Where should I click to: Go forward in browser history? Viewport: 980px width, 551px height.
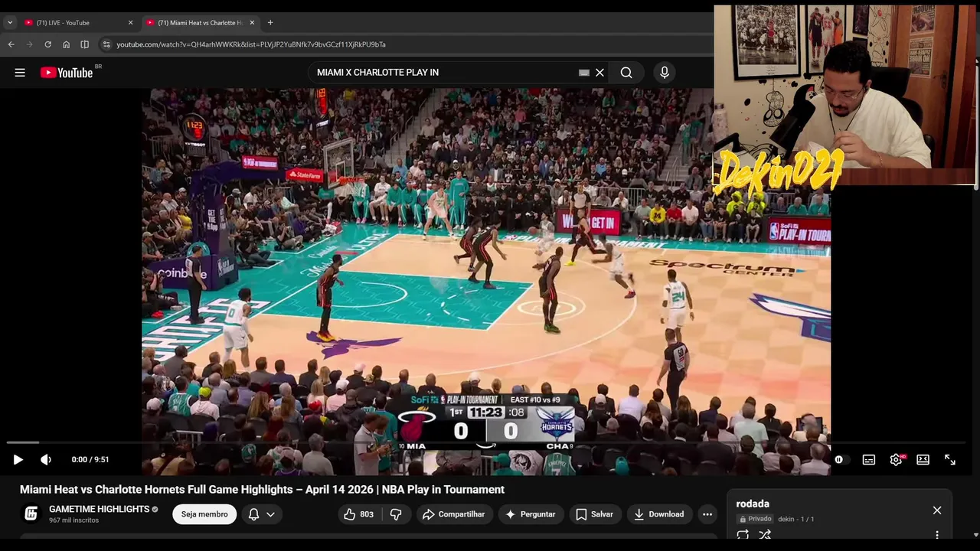coord(29,44)
